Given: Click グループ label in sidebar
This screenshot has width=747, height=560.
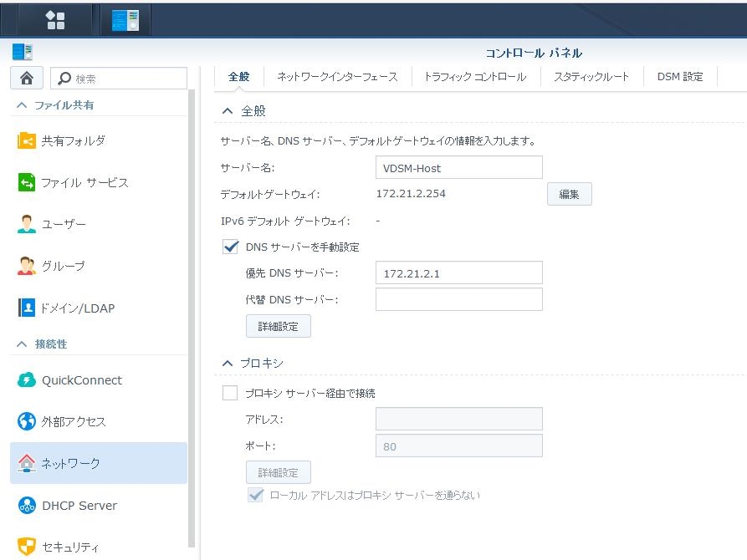Looking at the screenshot, I should [63, 266].
